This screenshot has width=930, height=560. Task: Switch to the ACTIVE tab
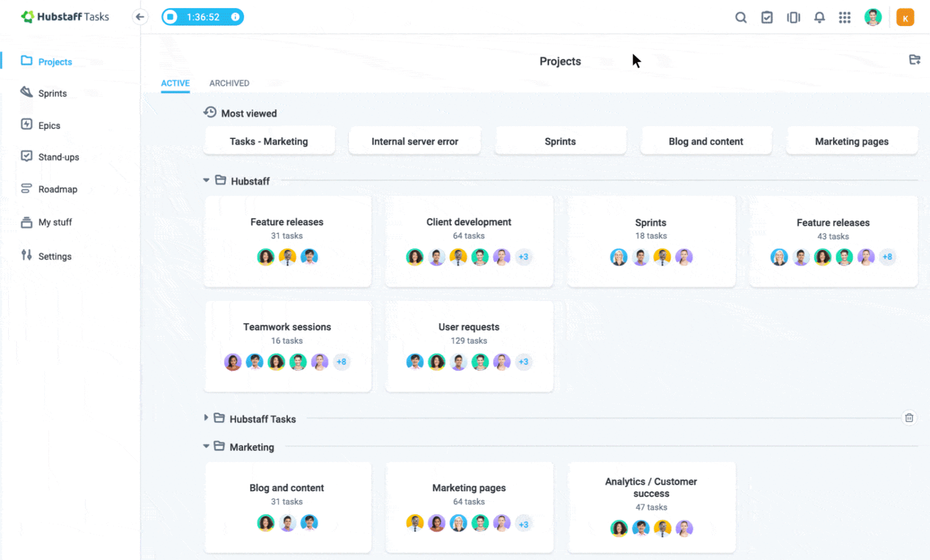point(176,83)
